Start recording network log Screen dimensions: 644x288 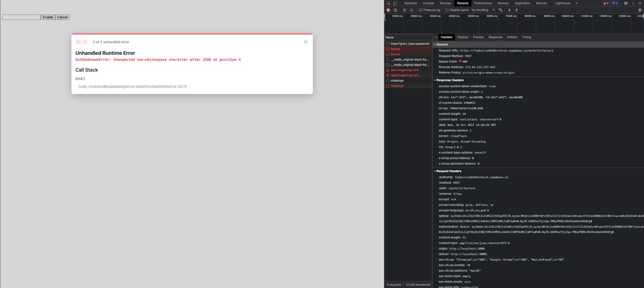388,10
